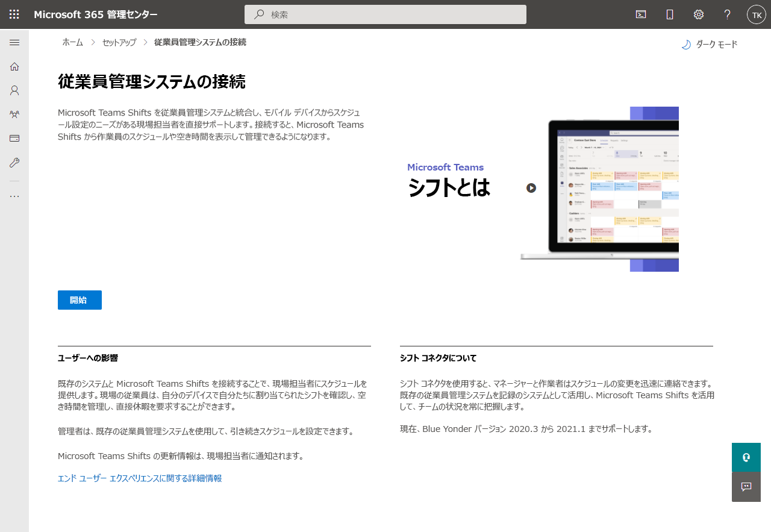
Task: Open Setup via sidebar wrench icon
Action: pyautogui.click(x=14, y=162)
